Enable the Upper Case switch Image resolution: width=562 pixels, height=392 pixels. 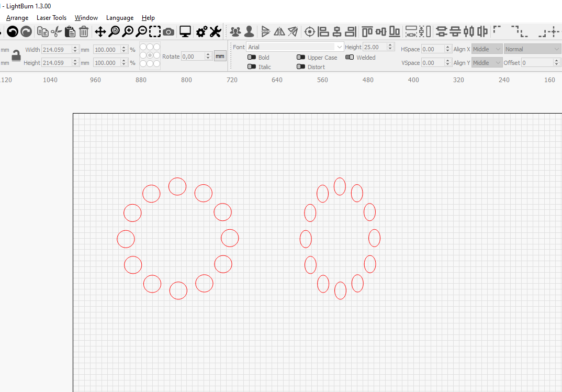pos(301,58)
